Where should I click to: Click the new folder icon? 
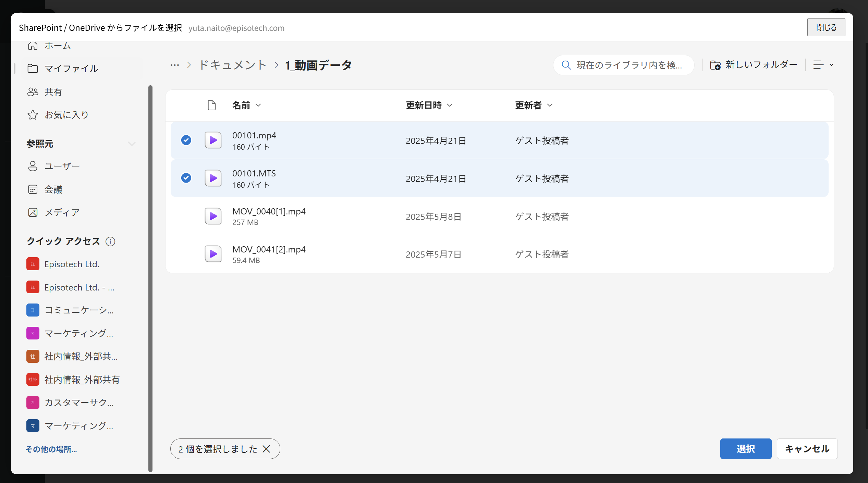tap(715, 65)
